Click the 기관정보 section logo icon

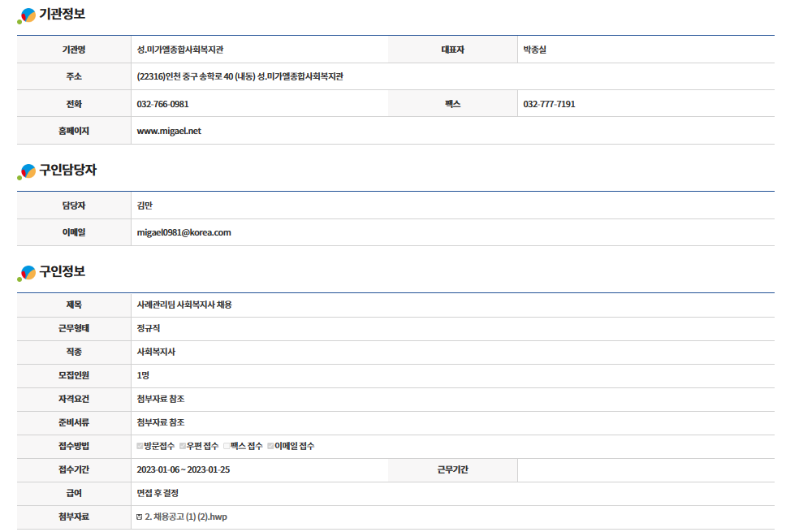pos(27,15)
